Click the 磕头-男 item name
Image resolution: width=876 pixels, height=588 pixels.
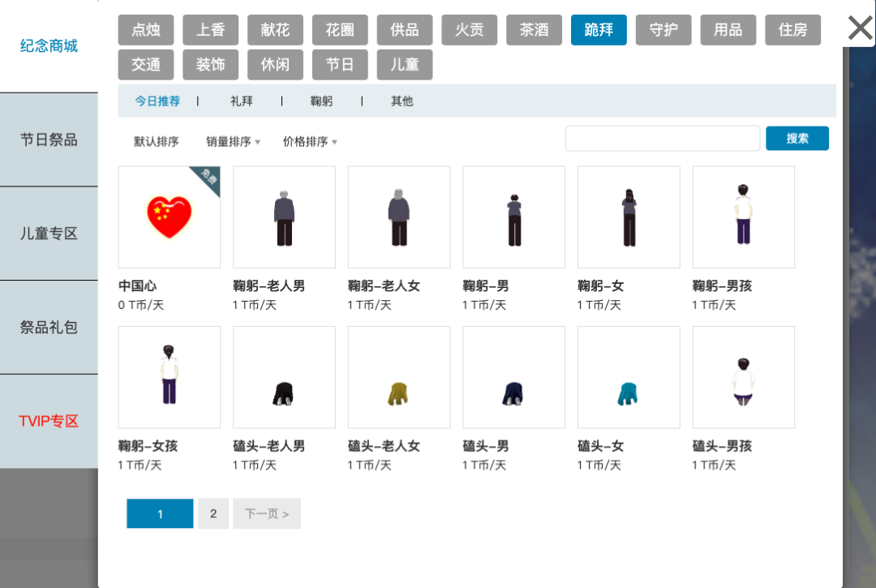(486, 446)
